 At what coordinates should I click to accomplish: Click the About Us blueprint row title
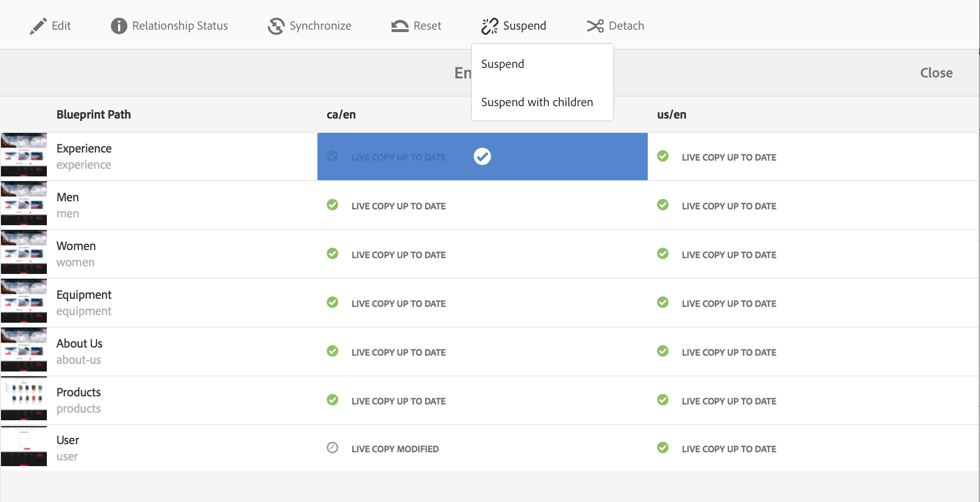79,343
